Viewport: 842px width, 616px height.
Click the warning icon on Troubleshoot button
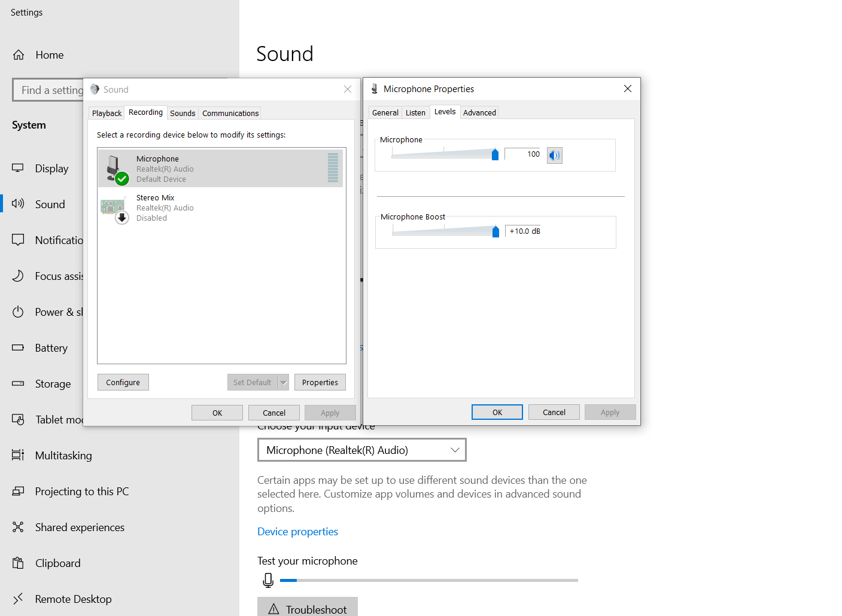tap(273, 609)
